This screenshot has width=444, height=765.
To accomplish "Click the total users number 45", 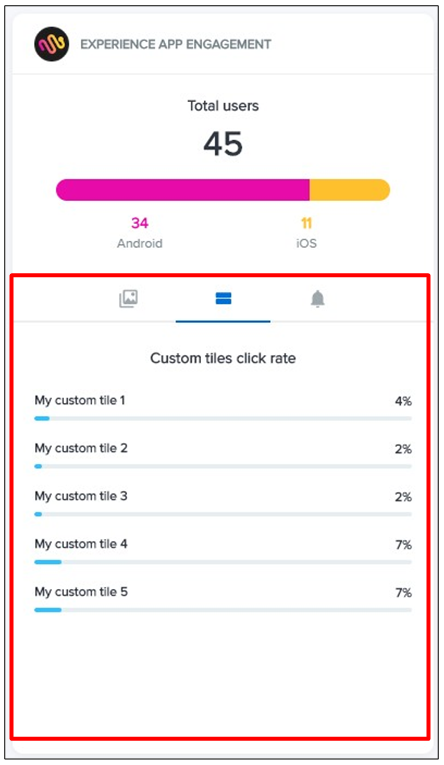I will tap(223, 144).
